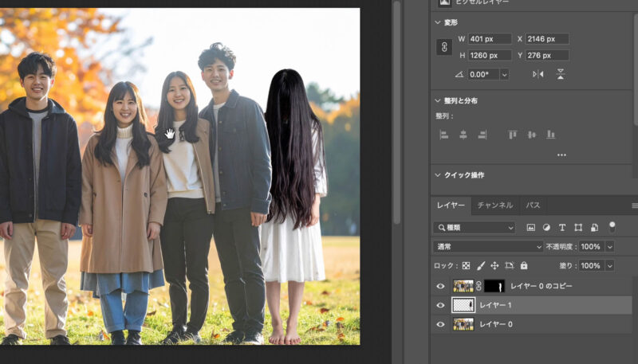Collapse the 整列と分布 section
The width and height of the screenshot is (638, 364).
point(438,100)
